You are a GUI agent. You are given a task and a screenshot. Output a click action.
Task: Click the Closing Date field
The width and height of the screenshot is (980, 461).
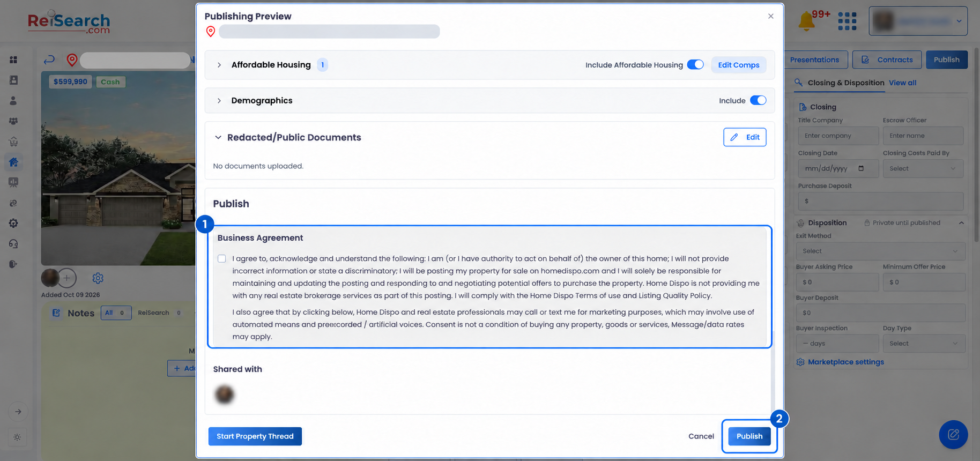838,168
